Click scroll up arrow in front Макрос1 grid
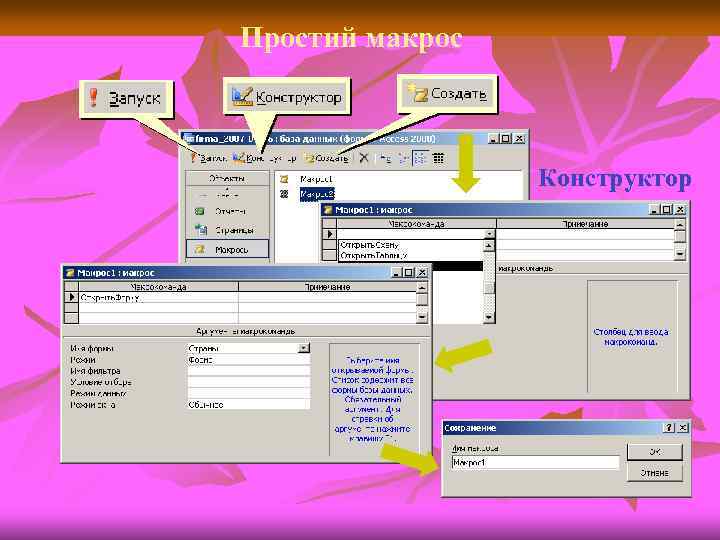Viewport: 720px width, 540px height. tap(422, 288)
